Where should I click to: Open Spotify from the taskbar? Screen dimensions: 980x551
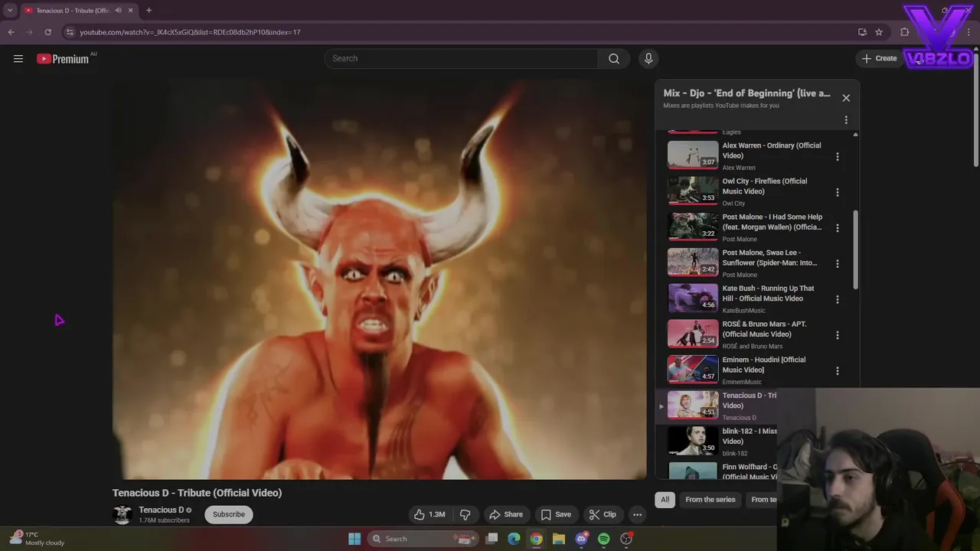(603, 539)
